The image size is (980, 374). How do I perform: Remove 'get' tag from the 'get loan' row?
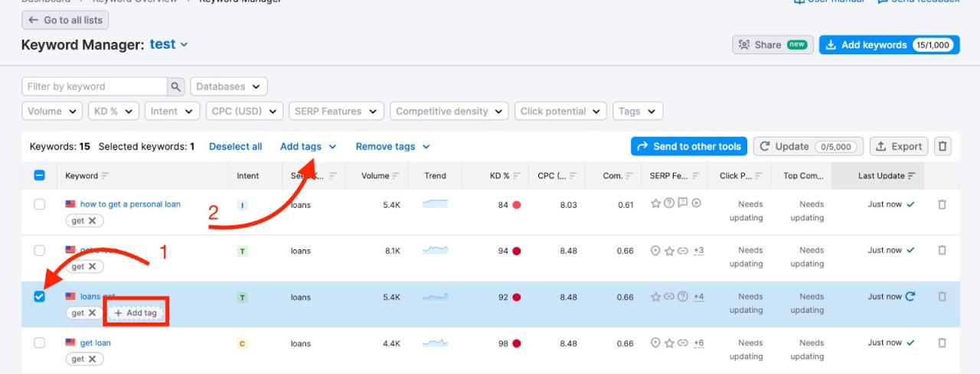point(92,359)
